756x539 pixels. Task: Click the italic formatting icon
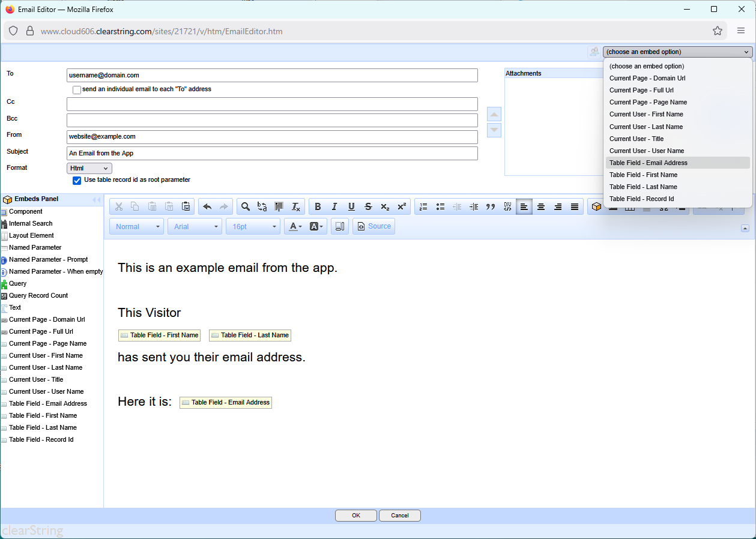334,206
